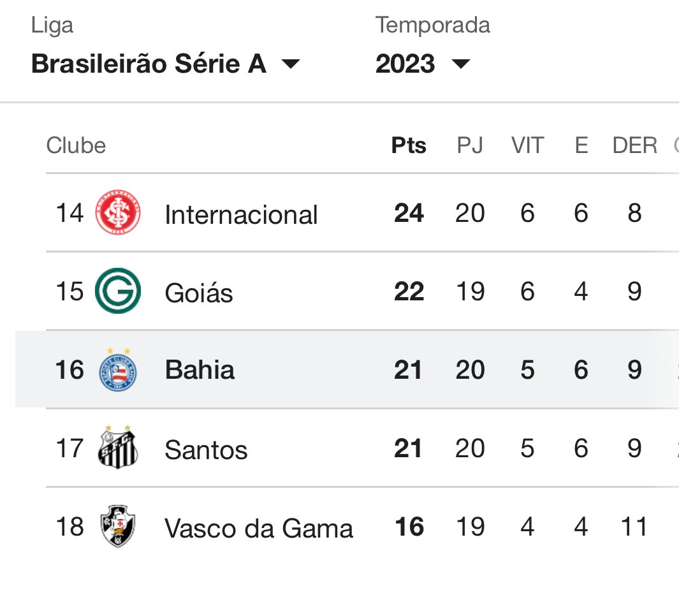
Task: Open the Internacional team name link
Action: coord(241,214)
